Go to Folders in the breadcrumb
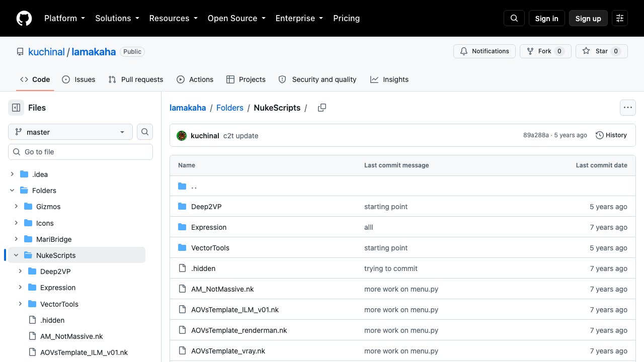Viewport: 644px width, 362px height. coord(230,108)
